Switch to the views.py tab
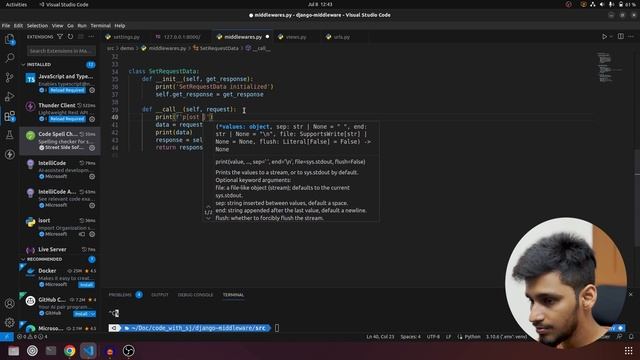 click(296, 37)
